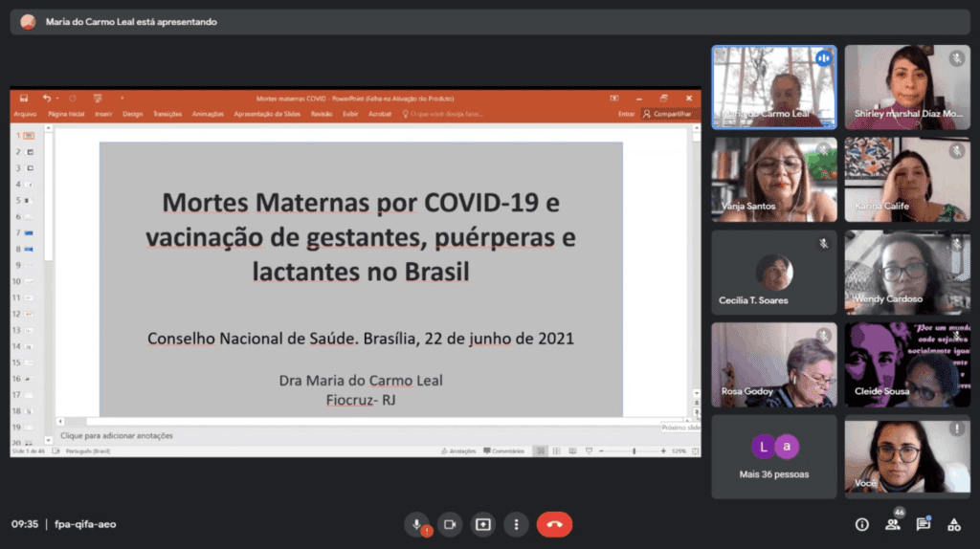Open the meeting details info icon
The height and width of the screenshot is (549, 980).
coord(861,524)
